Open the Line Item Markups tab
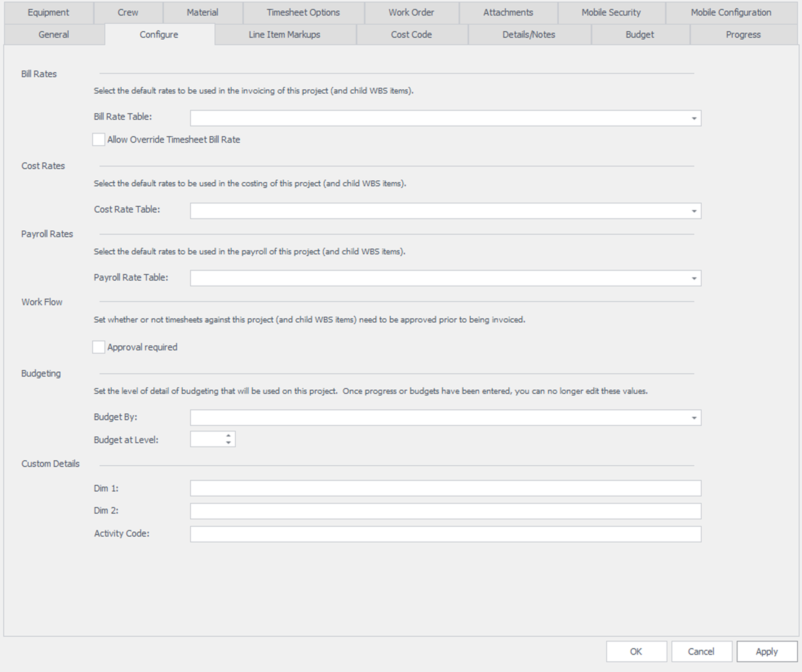The width and height of the screenshot is (802, 672). [x=284, y=35]
